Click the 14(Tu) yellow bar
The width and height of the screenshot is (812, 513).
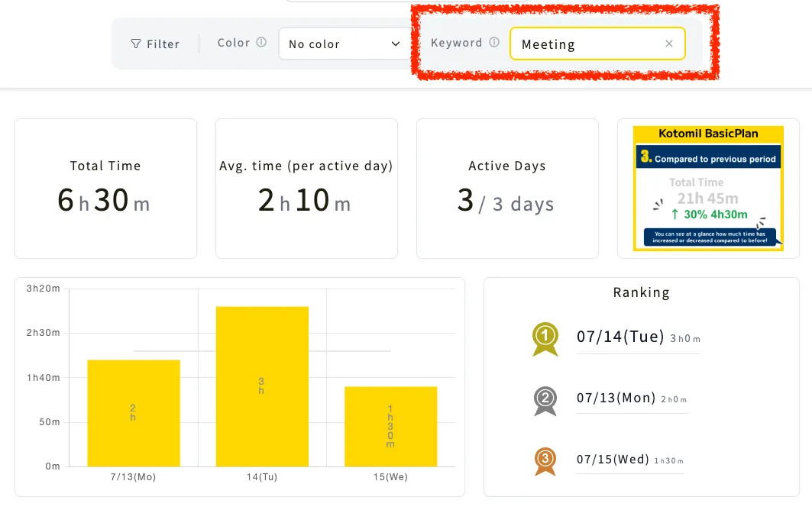(x=262, y=387)
